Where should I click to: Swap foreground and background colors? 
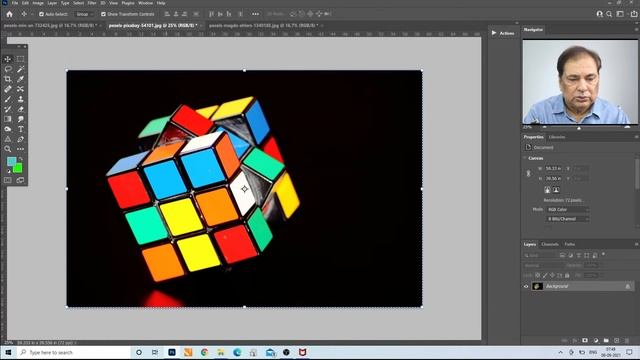pos(20,159)
